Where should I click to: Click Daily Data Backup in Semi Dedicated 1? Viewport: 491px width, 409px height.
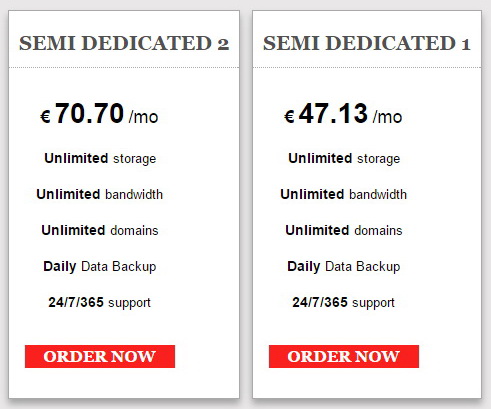[x=344, y=267]
